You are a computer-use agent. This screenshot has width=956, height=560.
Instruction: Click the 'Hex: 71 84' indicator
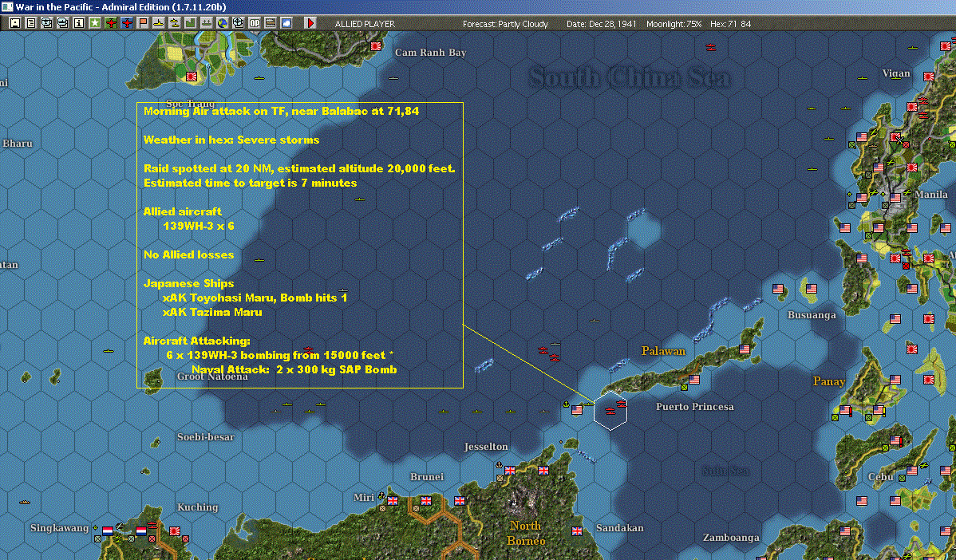coord(730,24)
